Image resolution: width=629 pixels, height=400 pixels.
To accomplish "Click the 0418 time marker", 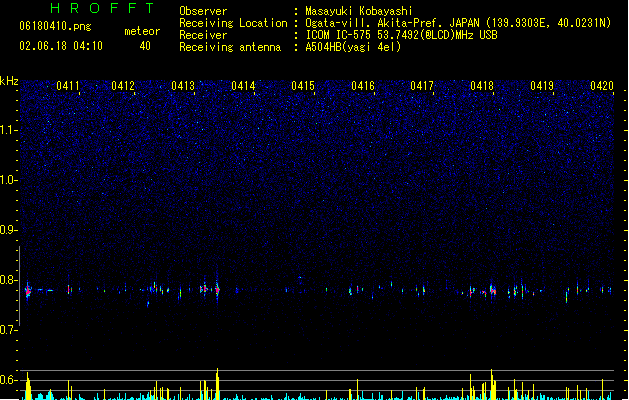I will 482,86.
